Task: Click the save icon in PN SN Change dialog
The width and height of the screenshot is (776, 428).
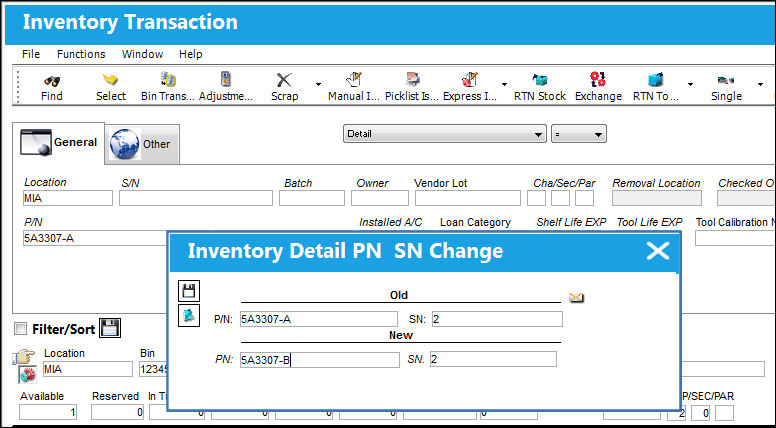Action: tap(189, 291)
